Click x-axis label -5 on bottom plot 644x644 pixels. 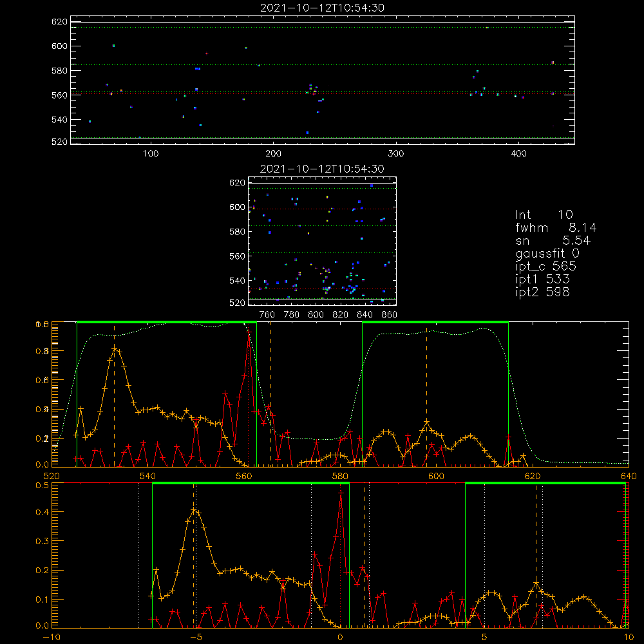click(196, 638)
